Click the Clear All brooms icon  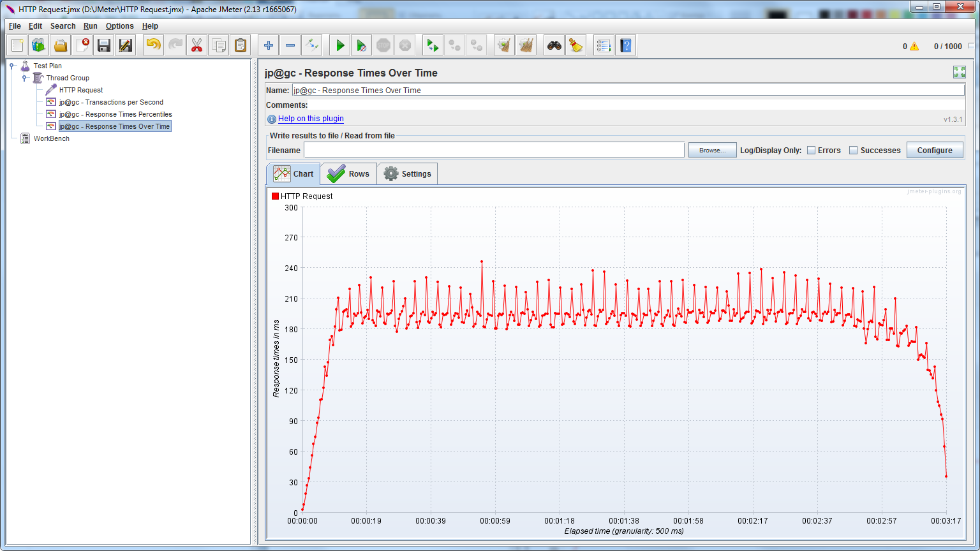point(526,45)
